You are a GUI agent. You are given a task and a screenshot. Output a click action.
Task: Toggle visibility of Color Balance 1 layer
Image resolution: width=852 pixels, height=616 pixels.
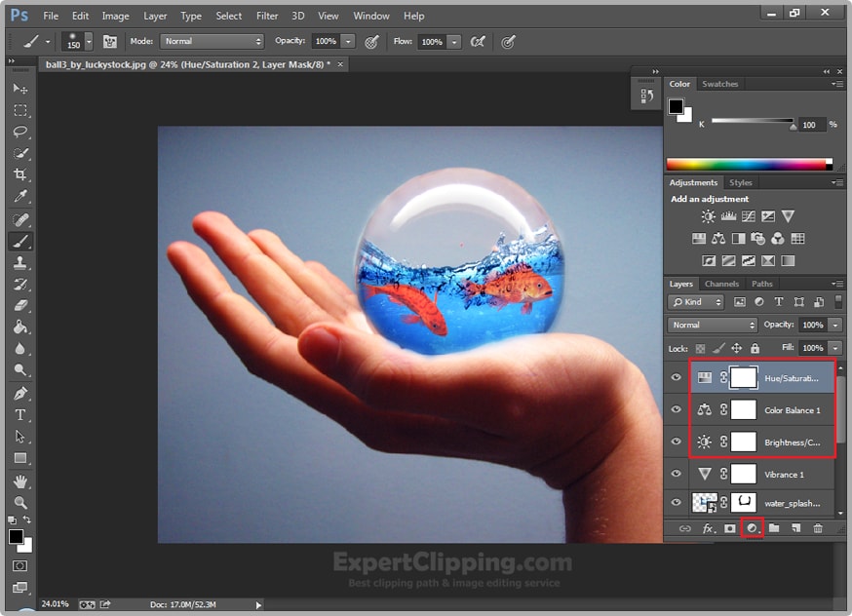[x=677, y=409]
